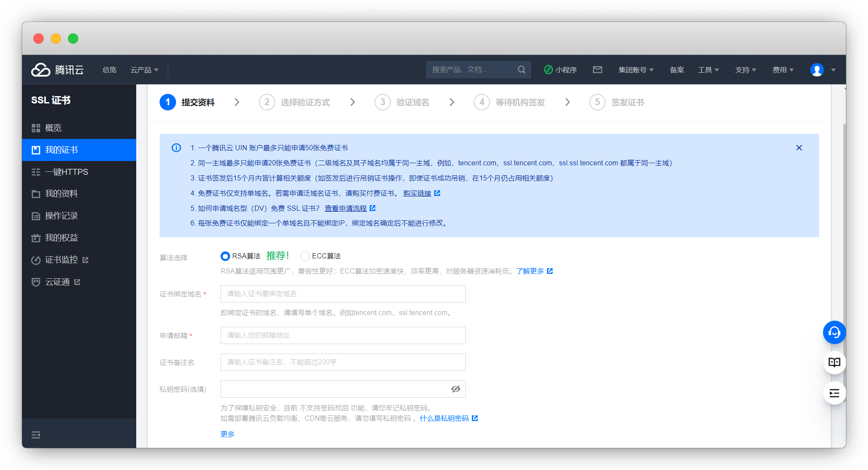Open the customer service headset button

(834, 332)
